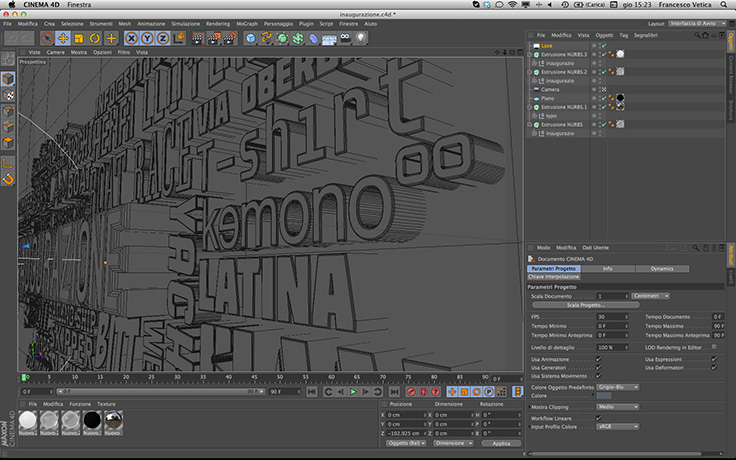Collapse the Estrusione NURBS.1 tree node
Viewport: 736px width, 460px height.
[530, 107]
